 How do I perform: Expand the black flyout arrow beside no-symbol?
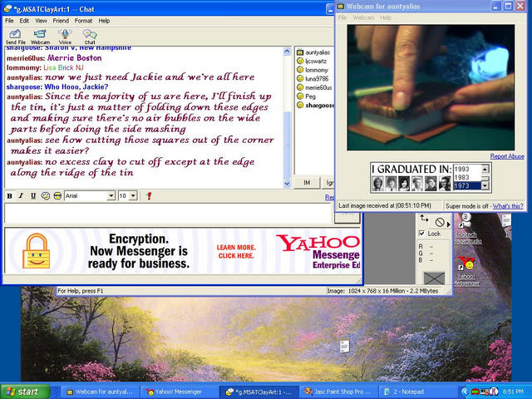(x=449, y=224)
